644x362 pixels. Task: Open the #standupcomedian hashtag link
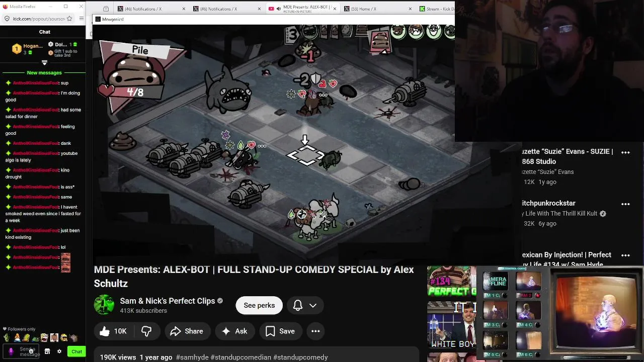[241, 357]
